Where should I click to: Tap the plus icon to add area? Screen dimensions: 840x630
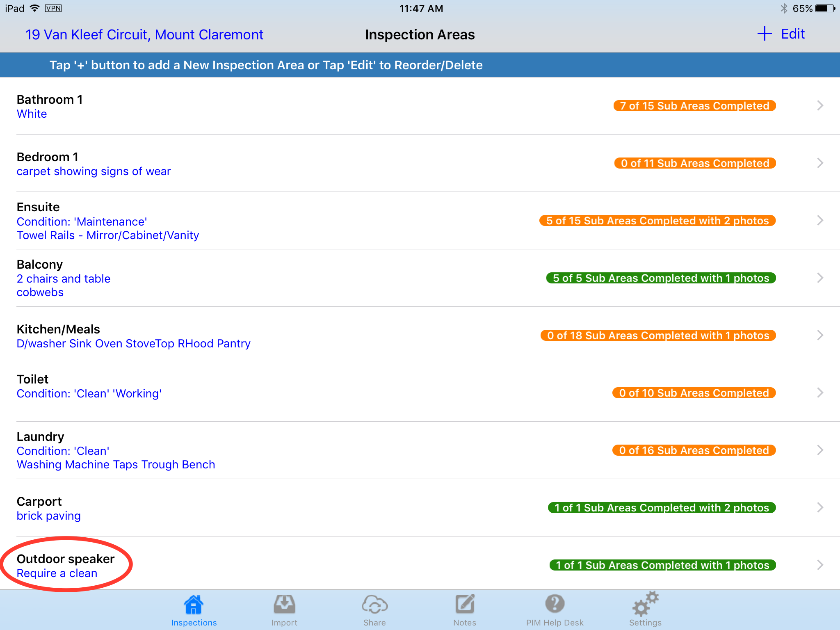coord(765,34)
